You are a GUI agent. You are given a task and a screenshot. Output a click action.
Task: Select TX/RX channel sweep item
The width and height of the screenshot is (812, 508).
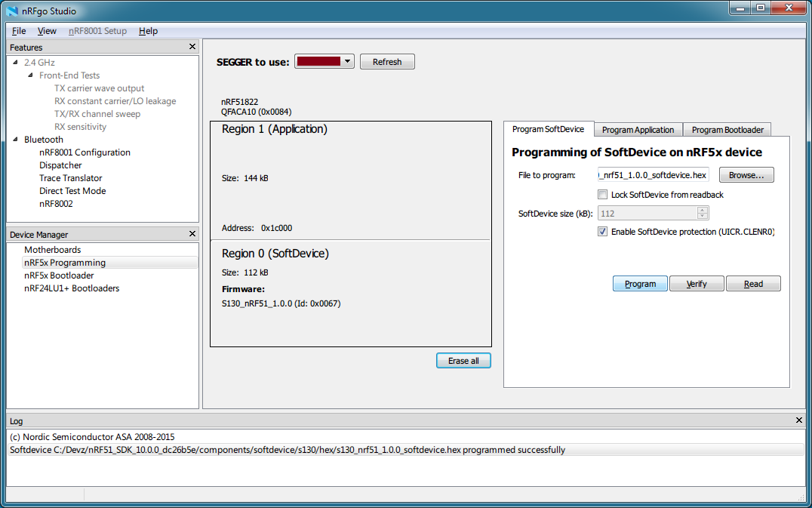97,114
